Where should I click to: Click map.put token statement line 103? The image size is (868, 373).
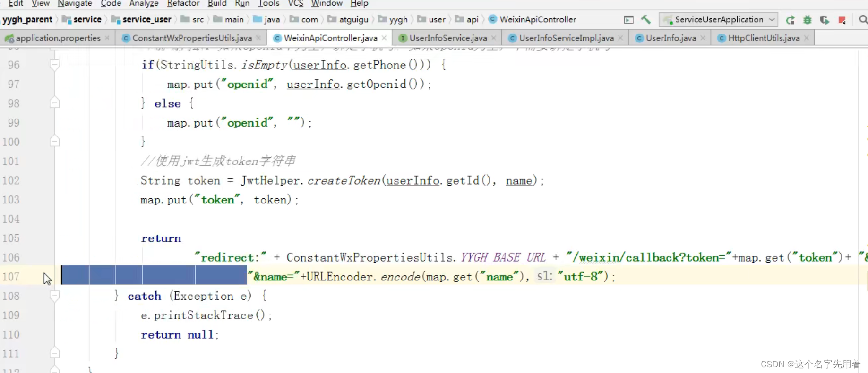(220, 200)
